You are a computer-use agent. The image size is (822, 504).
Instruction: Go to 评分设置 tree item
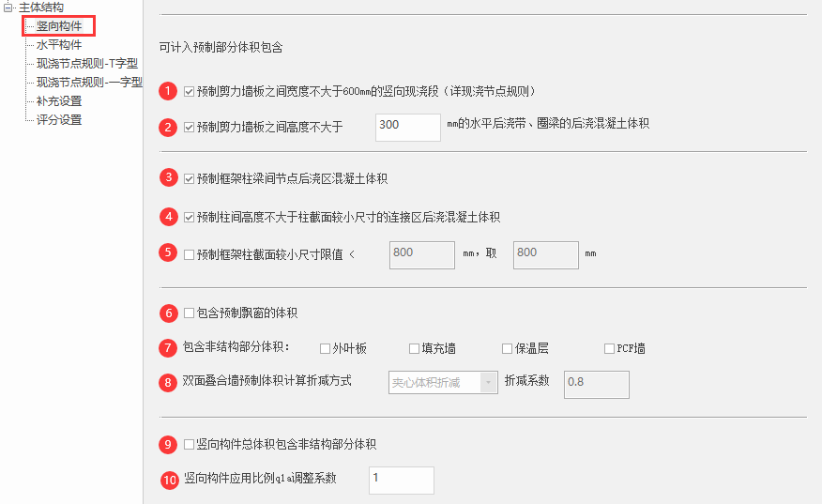(x=58, y=120)
